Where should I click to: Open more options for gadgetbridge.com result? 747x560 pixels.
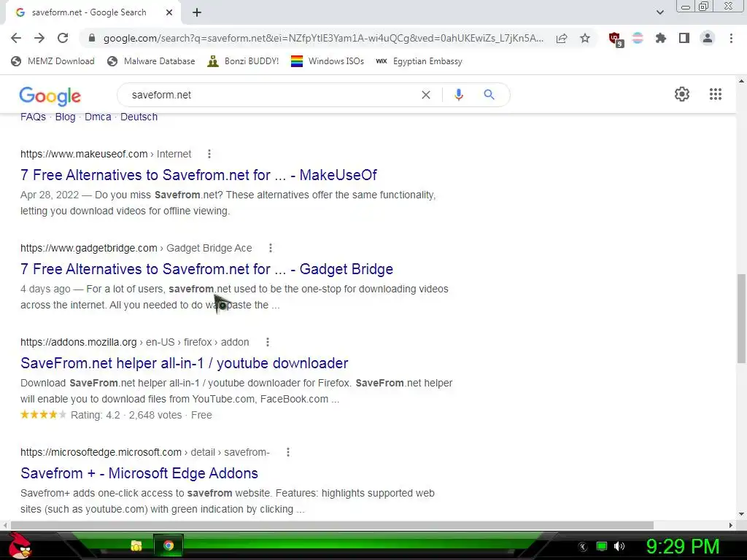pos(270,248)
